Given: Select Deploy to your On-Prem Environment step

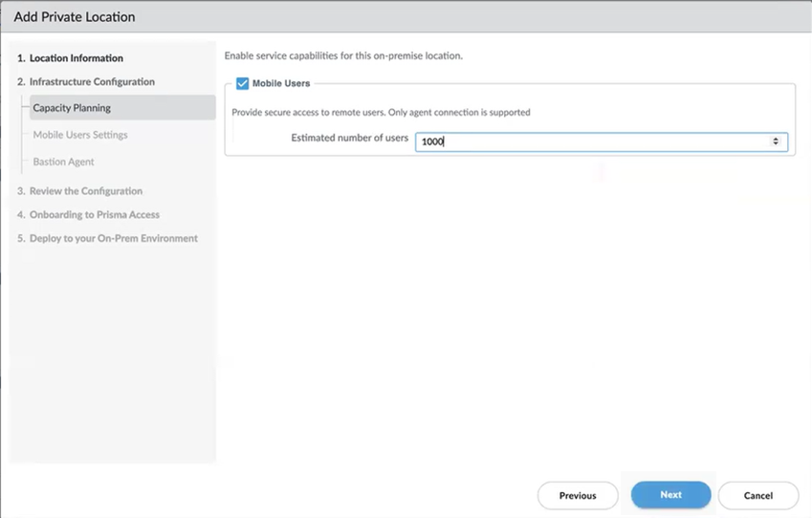Looking at the screenshot, I should [x=113, y=238].
